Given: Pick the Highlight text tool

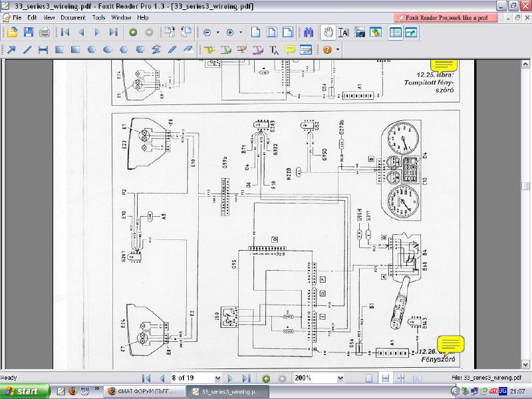Looking at the screenshot, I should pos(209,49).
